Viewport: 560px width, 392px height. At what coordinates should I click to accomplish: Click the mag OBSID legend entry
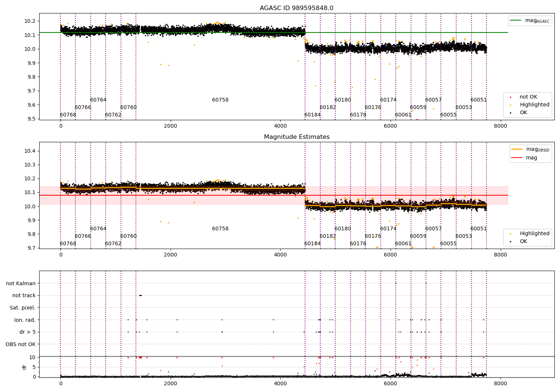530,149
